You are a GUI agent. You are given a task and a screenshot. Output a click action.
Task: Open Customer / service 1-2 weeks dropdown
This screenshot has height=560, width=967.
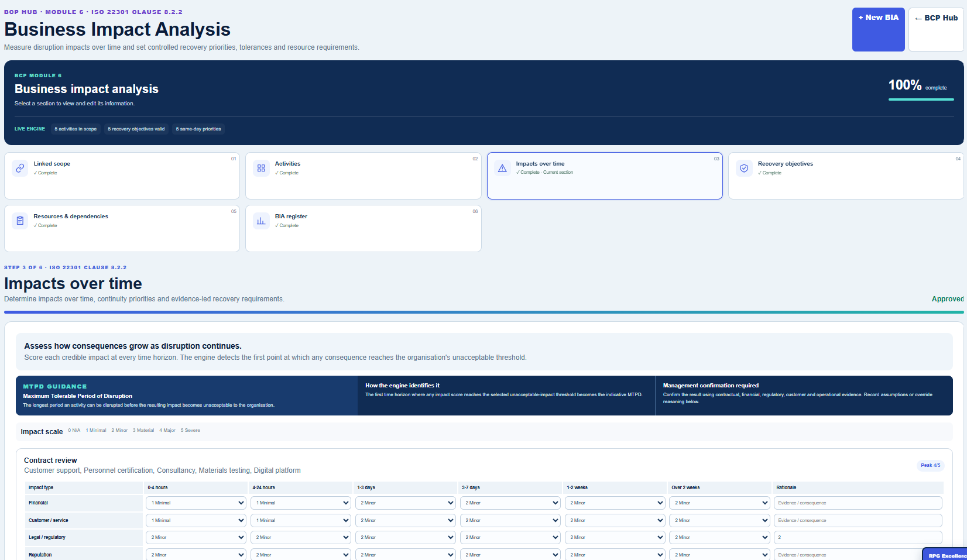[615, 520]
